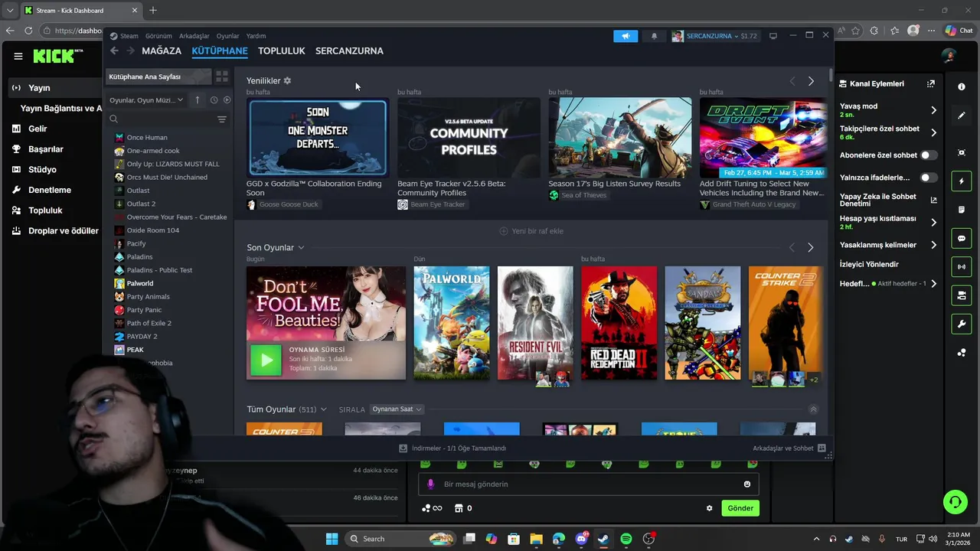Go back with Steam's back arrow
980x551 pixels.
114,51
